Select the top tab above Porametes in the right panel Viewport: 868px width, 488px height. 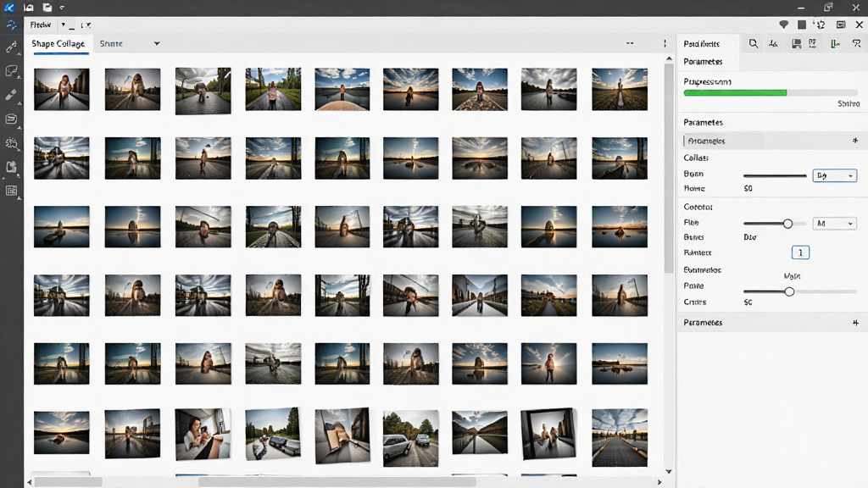pyautogui.click(x=701, y=44)
